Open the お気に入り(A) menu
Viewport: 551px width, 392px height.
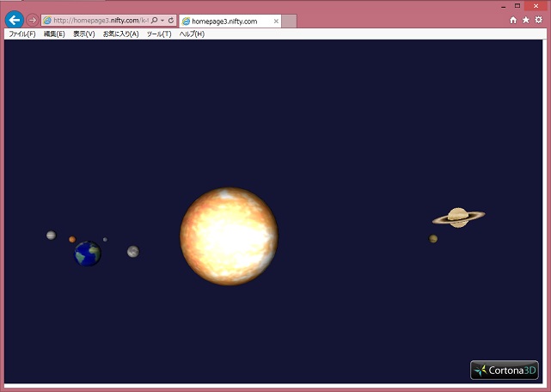pos(120,34)
